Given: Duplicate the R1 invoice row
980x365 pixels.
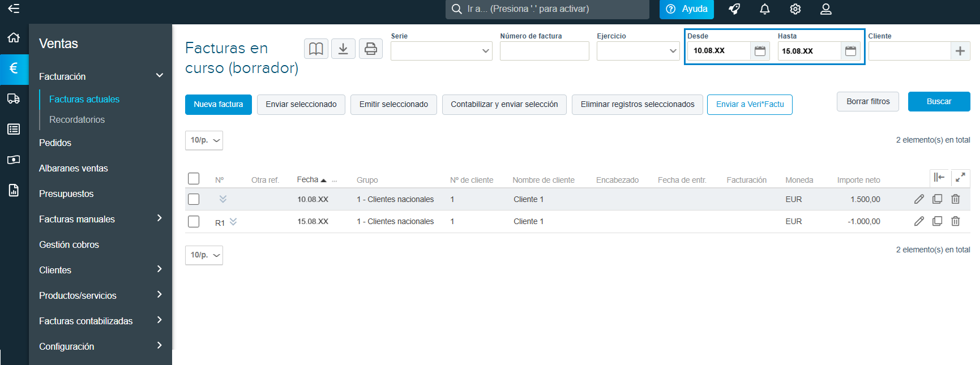Looking at the screenshot, I should [x=937, y=221].
